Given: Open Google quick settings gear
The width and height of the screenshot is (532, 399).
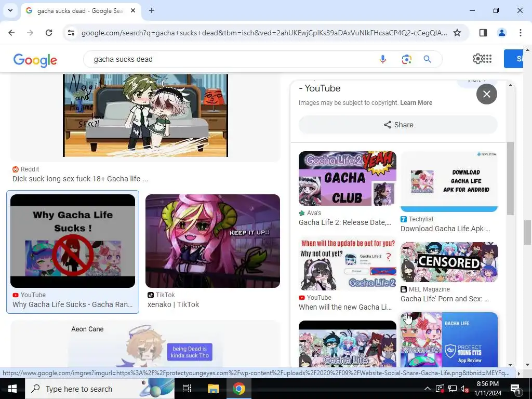Looking at the screenshot, I should tap(477, 59).
